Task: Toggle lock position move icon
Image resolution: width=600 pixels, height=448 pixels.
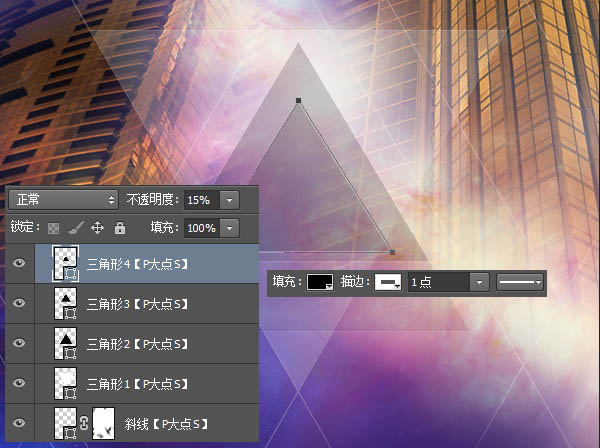Action: click(x=97, y=228)
